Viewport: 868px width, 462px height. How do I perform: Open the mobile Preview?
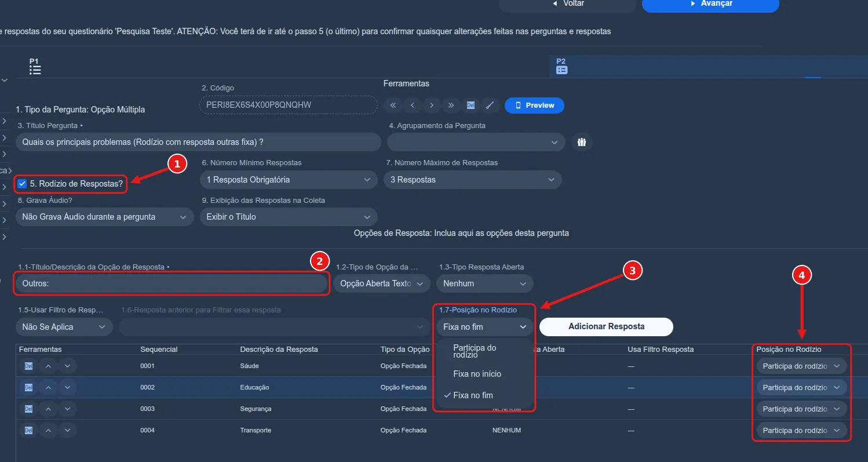(x=534, y=106)
